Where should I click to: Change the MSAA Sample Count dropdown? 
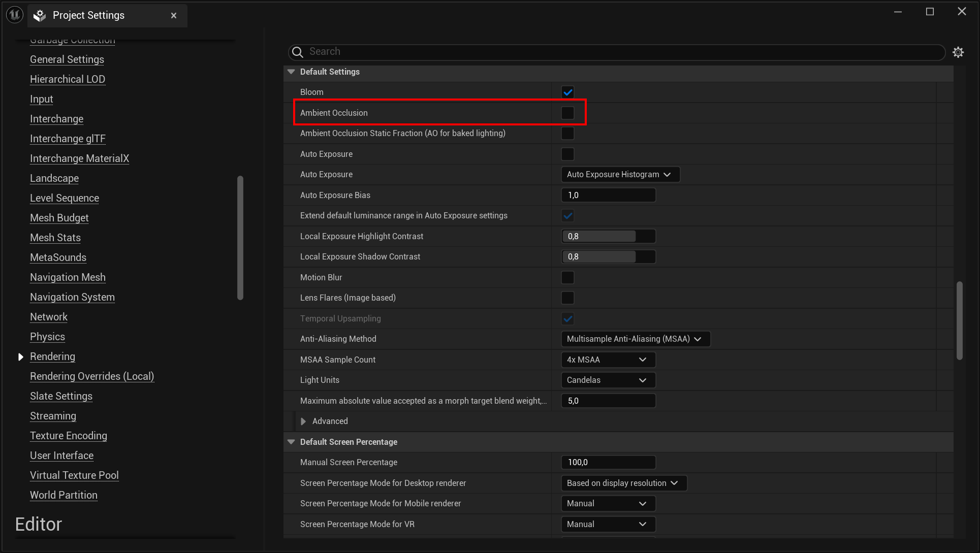(608, 360)
